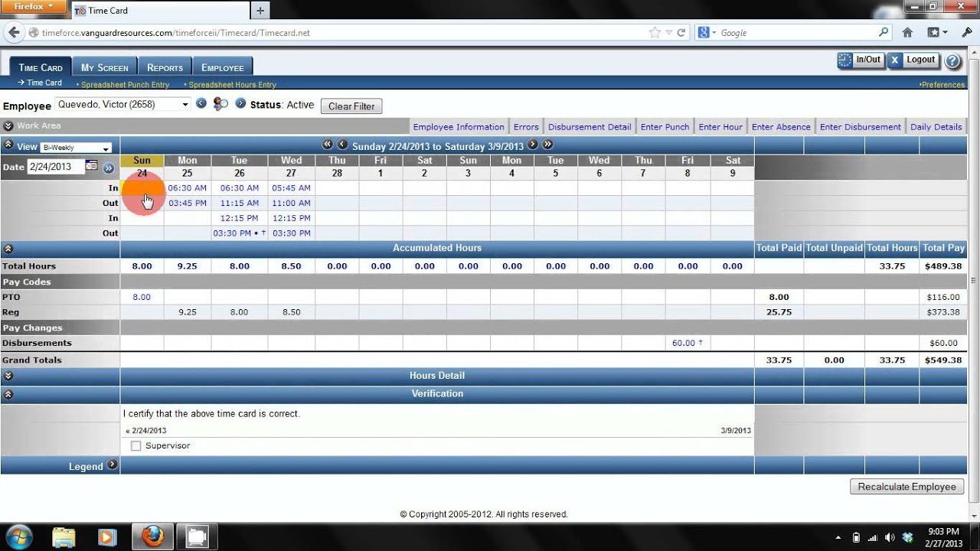
Task: Expand the Hours Detail section
Action: [x=8, y=376]
